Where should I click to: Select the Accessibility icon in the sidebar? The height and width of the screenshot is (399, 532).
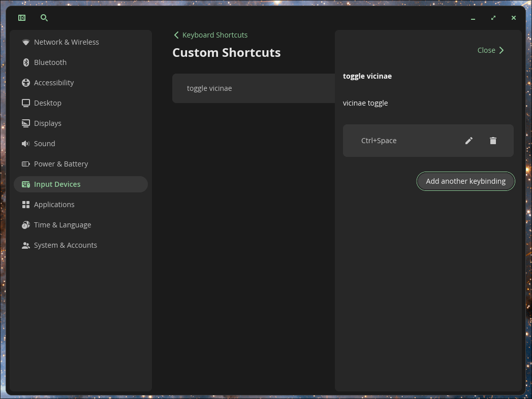pos(26,83)
